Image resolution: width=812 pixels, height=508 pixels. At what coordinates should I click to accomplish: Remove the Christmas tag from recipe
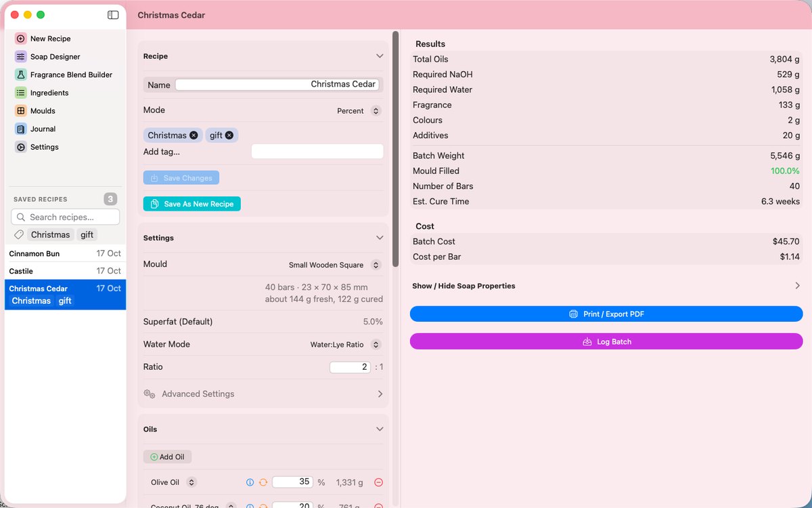click(194, 135)
